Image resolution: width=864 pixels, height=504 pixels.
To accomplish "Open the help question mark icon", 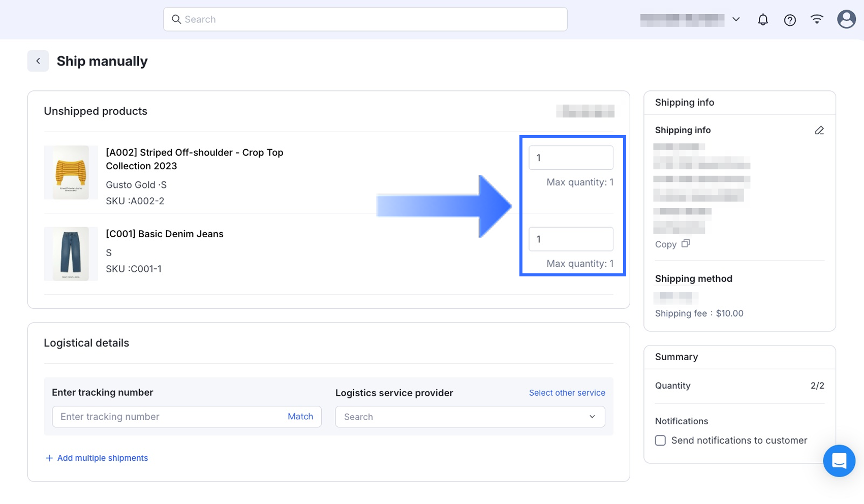I will click(790, 20).
